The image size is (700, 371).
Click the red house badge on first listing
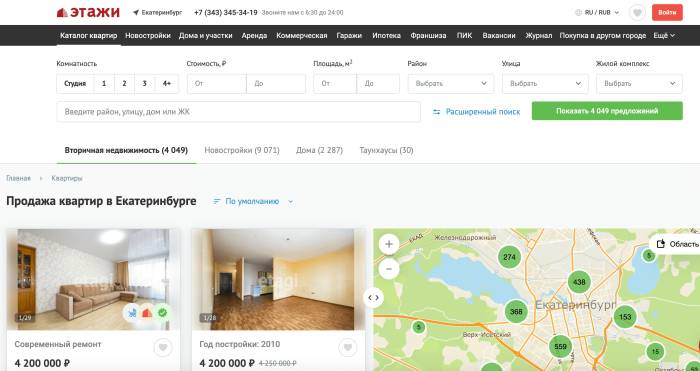(x=147, y=313)
